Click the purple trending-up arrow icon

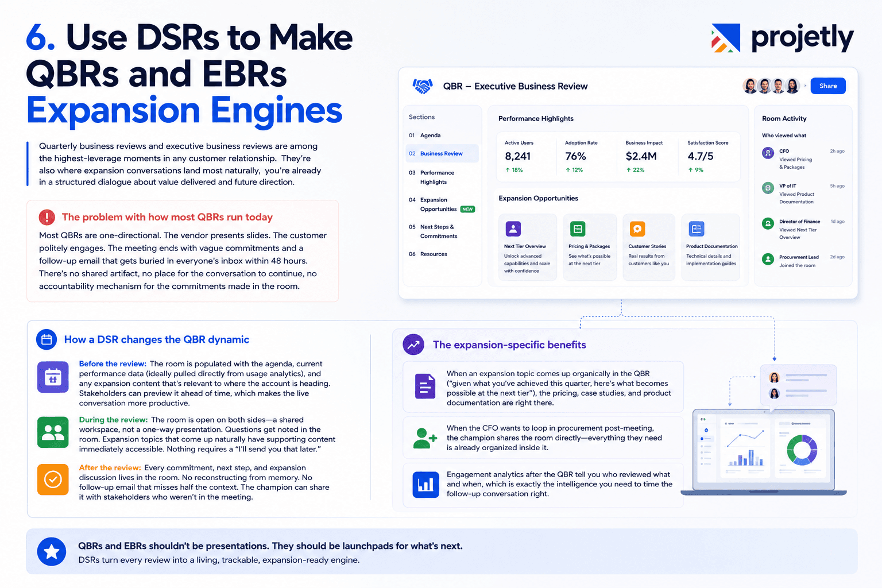point(413,345)
